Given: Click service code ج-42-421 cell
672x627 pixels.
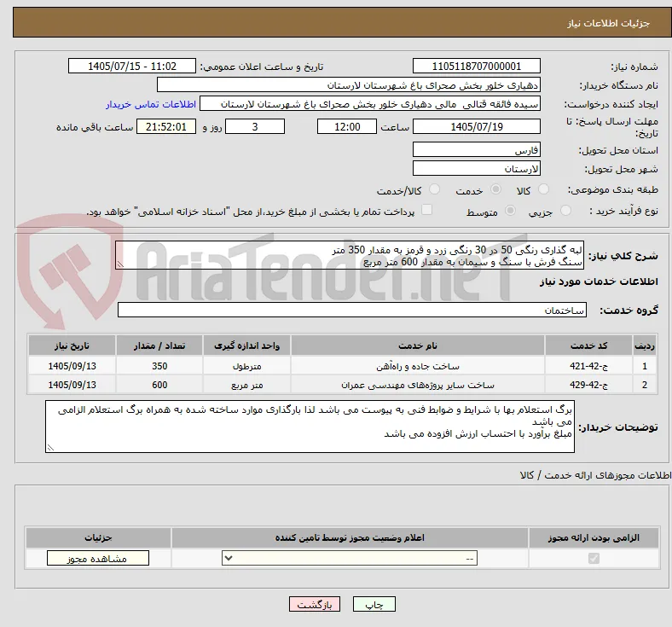Looking at the screenshot, I should 589,366.
